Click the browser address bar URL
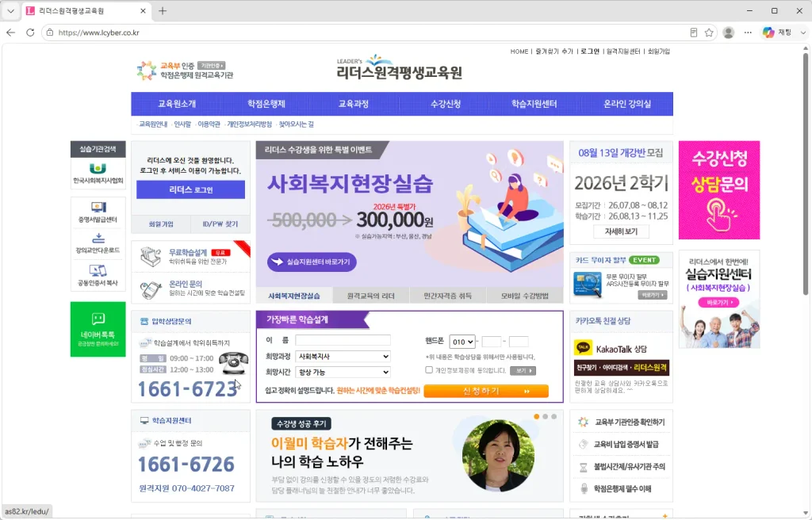Viewport: 812px width, 520px height. pos(98,32)
